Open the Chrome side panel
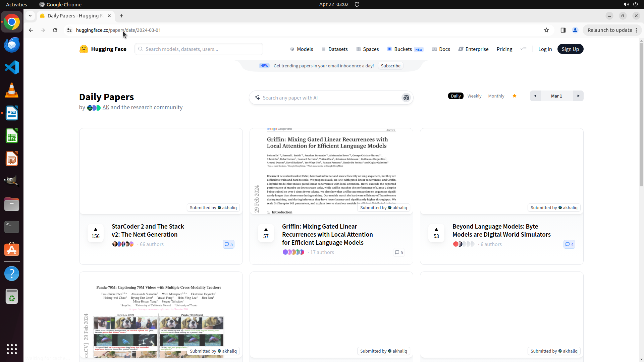644x362 pixels. tap(563, 30)
